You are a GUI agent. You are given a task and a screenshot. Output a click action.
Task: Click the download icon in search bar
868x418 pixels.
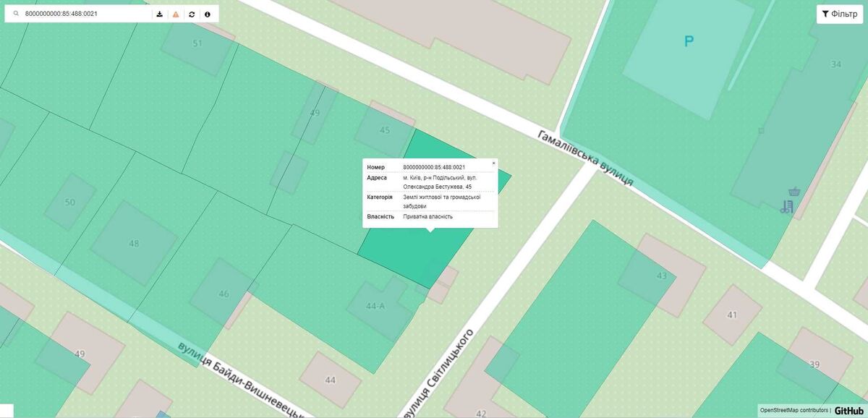click(x=160, y=14)
